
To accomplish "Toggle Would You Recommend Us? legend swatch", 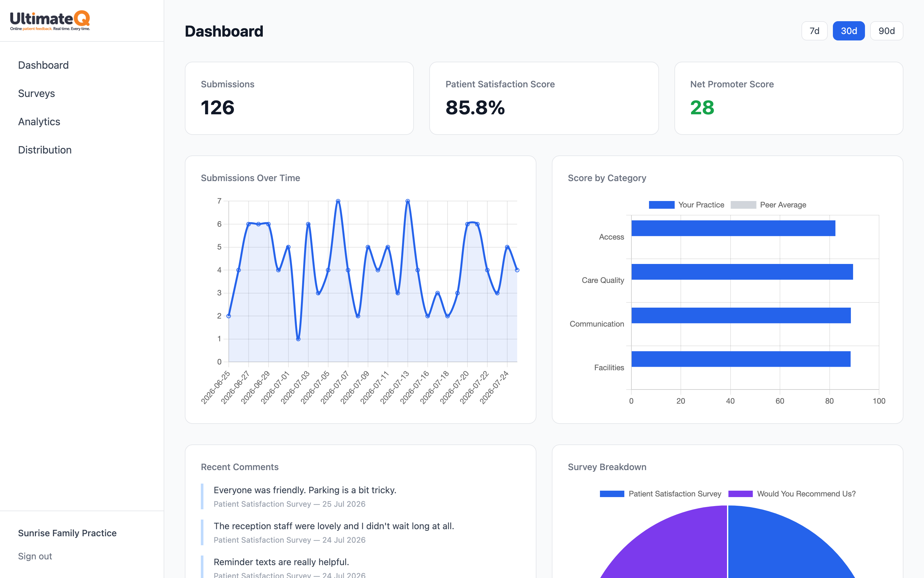I will pyautogui.click(x=740, y=494).
